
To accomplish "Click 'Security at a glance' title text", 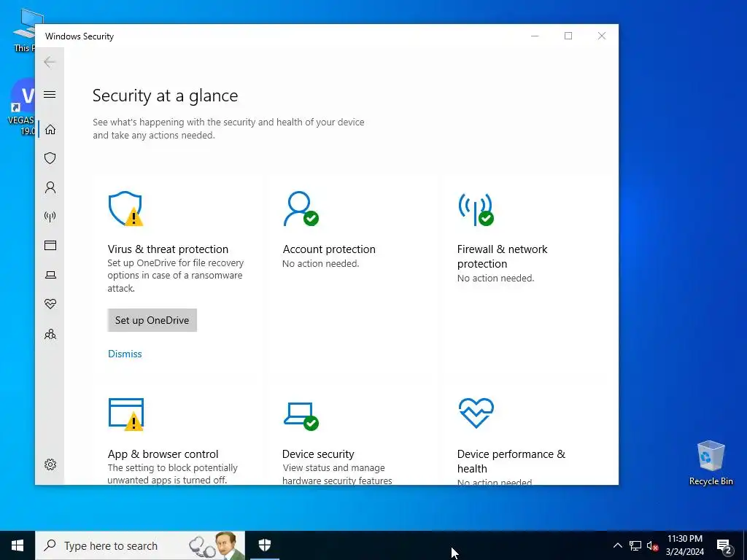I will point(166,96).
